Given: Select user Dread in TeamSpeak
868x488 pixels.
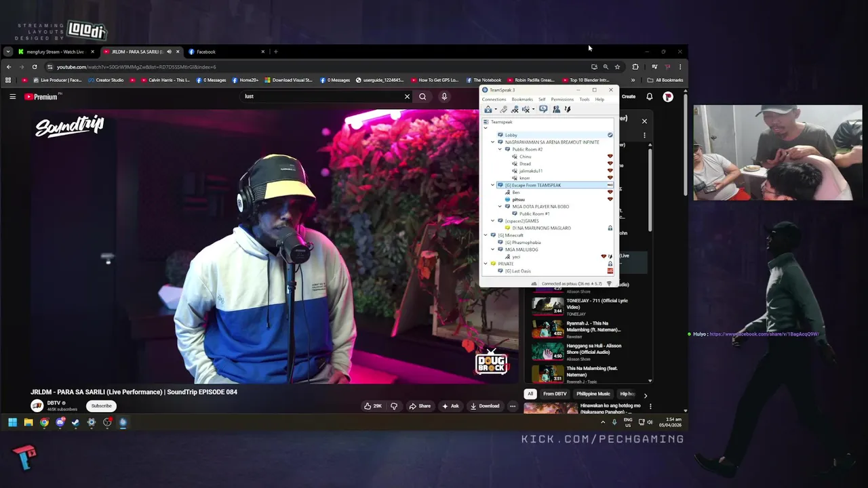Looking at the screenshot, I should pyautogui.click(x=525, y=164).
